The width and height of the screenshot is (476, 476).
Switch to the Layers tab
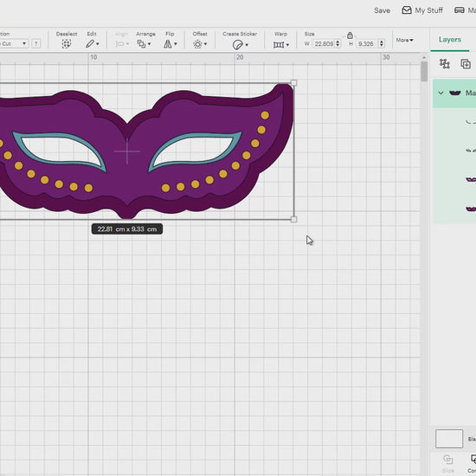(449, 40)
